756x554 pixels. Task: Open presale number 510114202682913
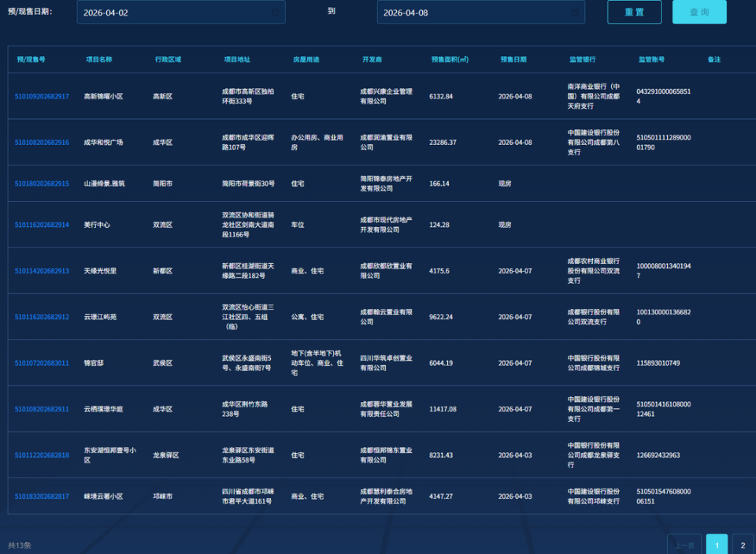tap(42, 271)
